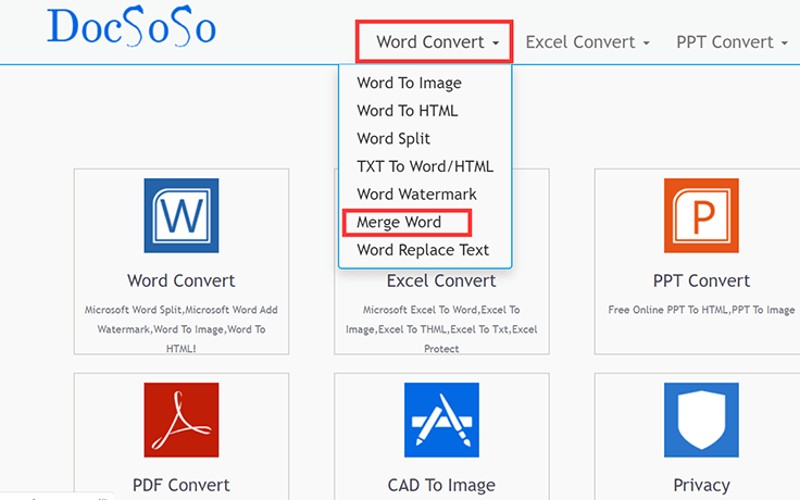Click the orange PowerPoint P icon
Image resolution: width=800 pixels, height=500 pixels.
(x=701, y=215)
